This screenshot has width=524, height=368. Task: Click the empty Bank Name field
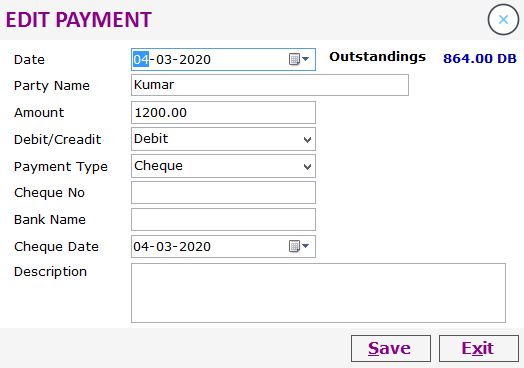(x=223, y=220)
